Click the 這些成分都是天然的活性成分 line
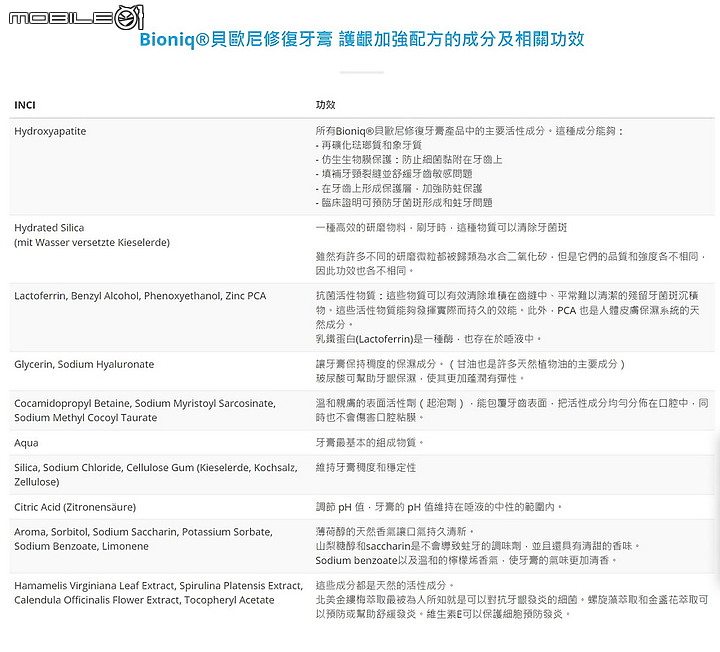The width and height of the screenshot is (720, 652). pyautogui.click(x=385, y=586)
